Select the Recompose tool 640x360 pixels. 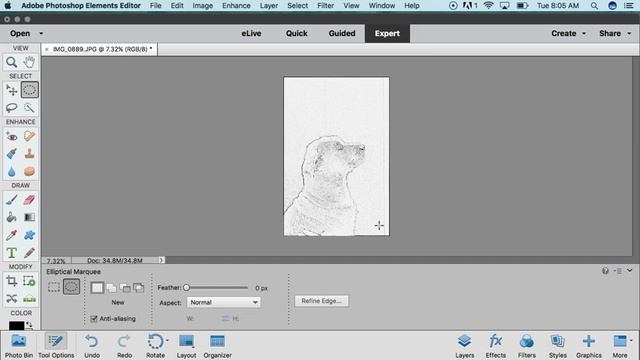pos(29,281)
